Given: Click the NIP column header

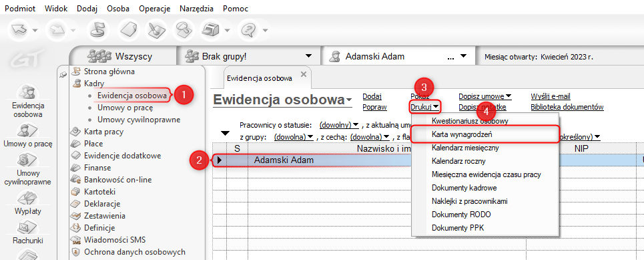Looking at the screenshot, I should (x=581, y=148).
